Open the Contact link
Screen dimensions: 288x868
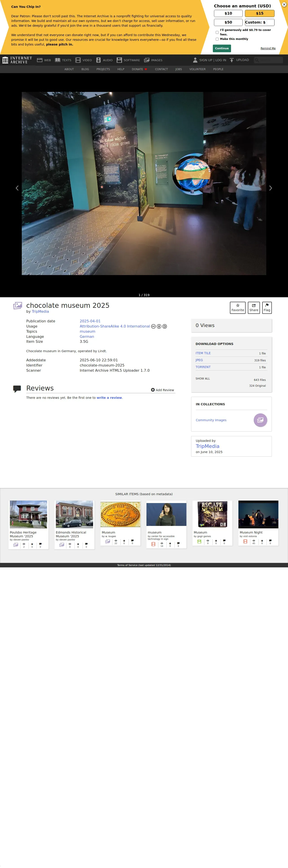(x=161, y=69)
